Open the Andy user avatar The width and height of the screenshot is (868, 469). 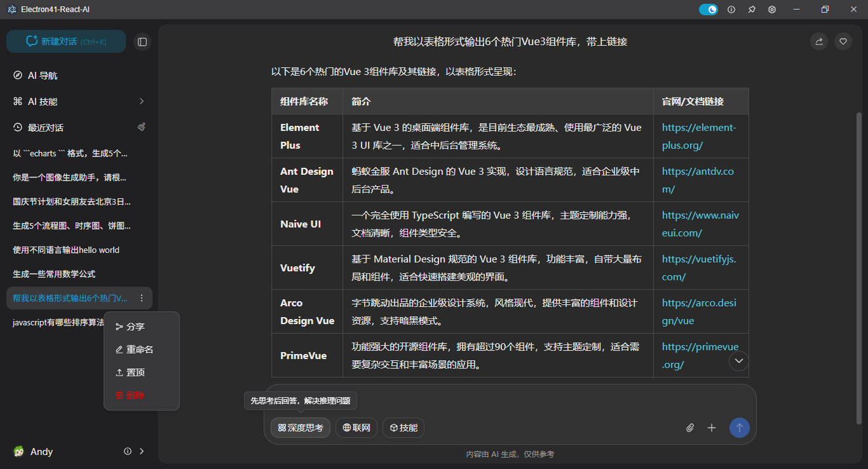[19, 451]
